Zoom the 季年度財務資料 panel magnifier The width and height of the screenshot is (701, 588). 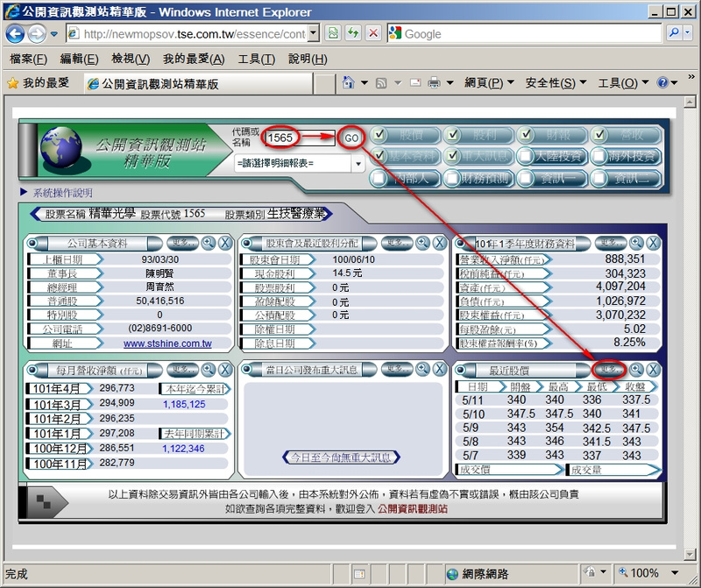[x=636, y=244]
